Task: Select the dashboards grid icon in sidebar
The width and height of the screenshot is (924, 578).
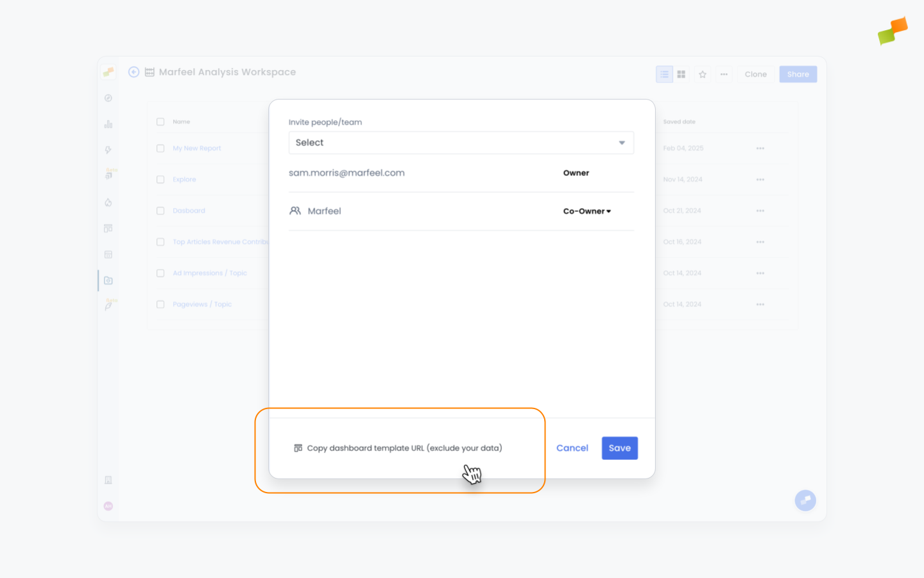Action: click(x=108, y=228)
